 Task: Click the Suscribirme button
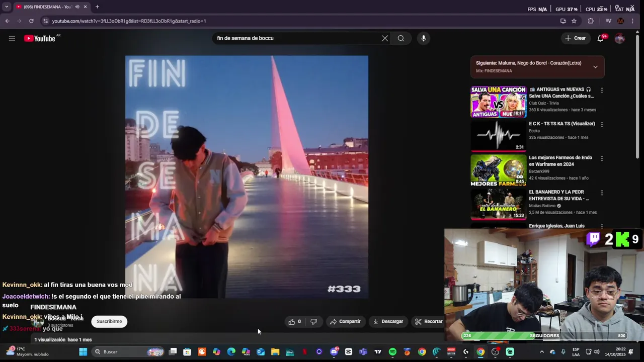coord(109,321)
